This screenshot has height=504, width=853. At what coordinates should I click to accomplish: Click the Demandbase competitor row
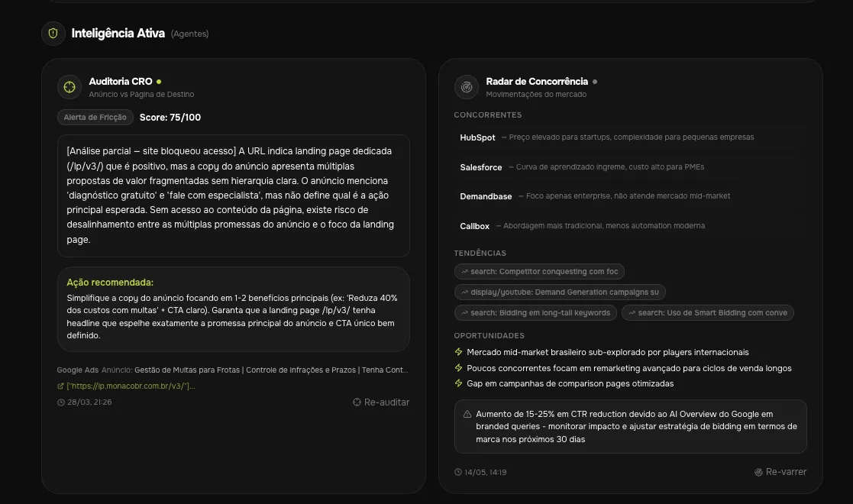630,196
